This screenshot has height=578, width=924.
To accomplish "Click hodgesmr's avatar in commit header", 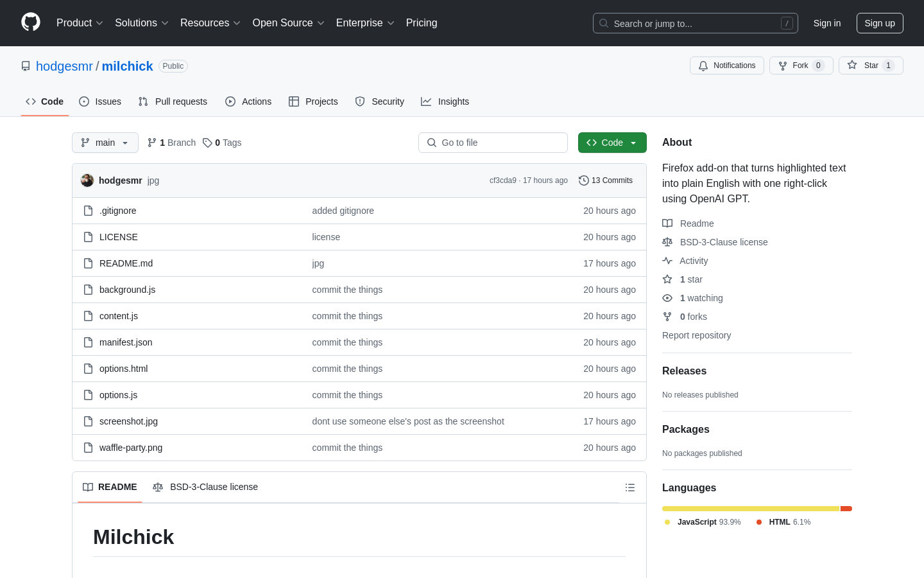I will click(87, 180).
